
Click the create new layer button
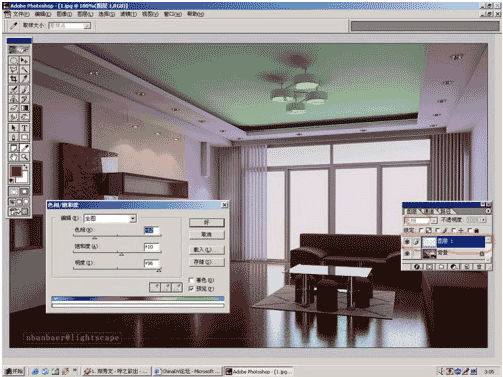(x=467, y=267)
